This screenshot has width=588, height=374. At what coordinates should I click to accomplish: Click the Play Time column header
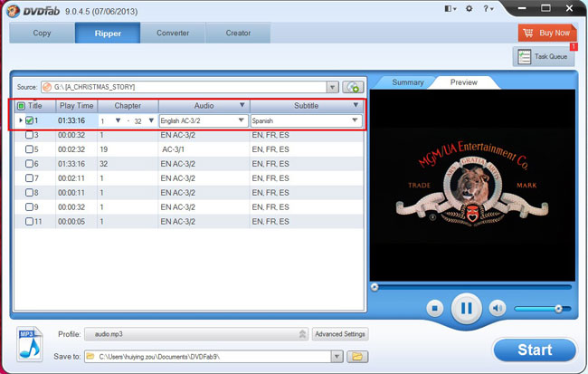[77, 106]
